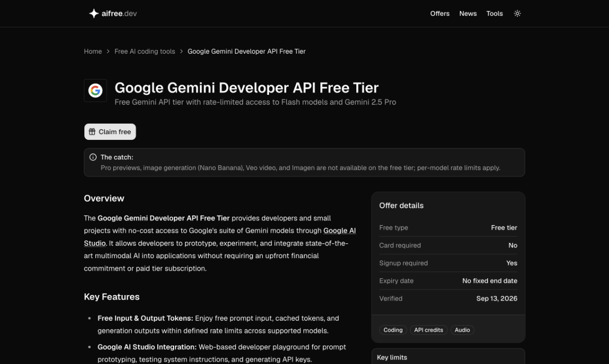Click the Free tier value
609x364 pixels.
[504, 228]
